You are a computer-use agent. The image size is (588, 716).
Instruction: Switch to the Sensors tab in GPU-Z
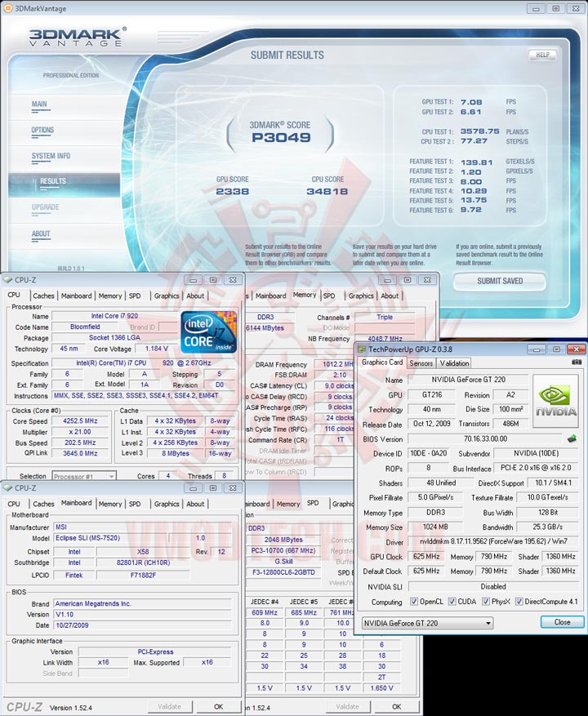tap(421, 363)
